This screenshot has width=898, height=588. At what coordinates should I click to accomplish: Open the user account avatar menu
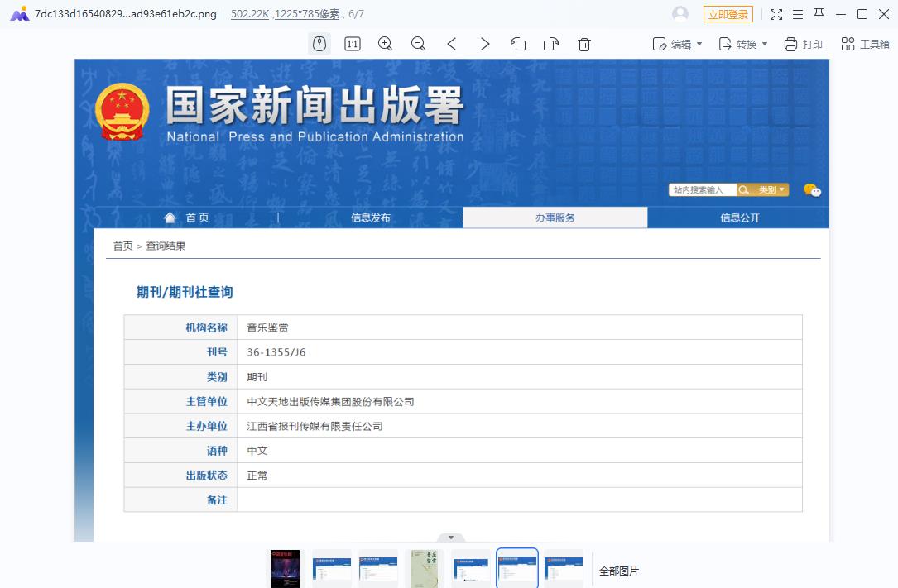point(680,14)
